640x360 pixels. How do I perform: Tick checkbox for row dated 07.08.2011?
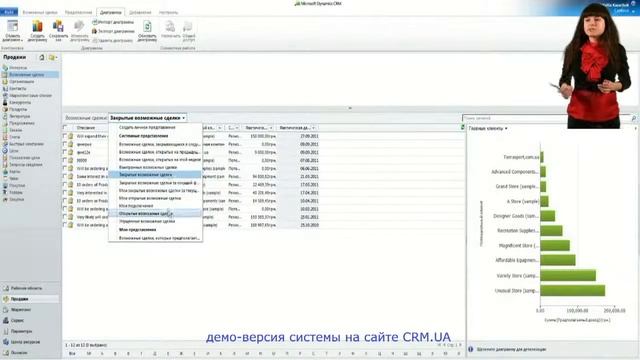click(x=65, y=160)
